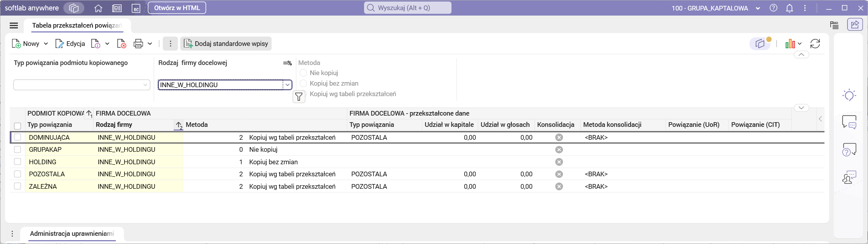Expand the Nowy button dropdown arrow

(x=46, y=44)
